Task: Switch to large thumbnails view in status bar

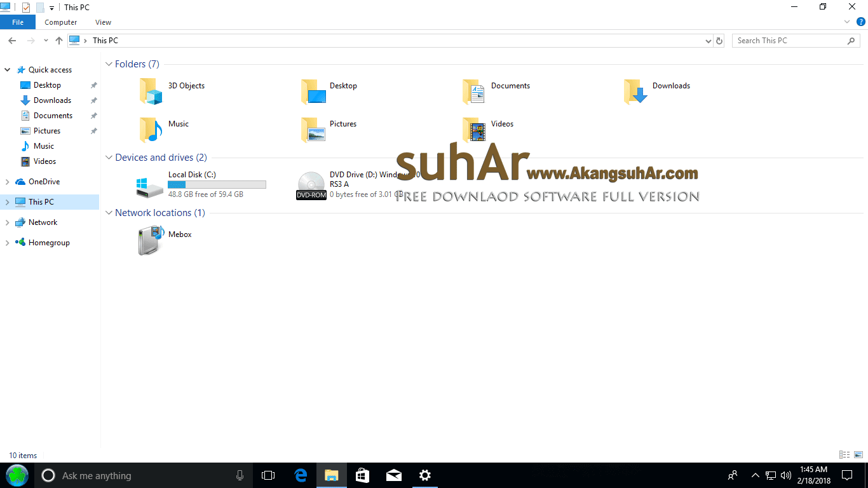Action: pos(858,455)
